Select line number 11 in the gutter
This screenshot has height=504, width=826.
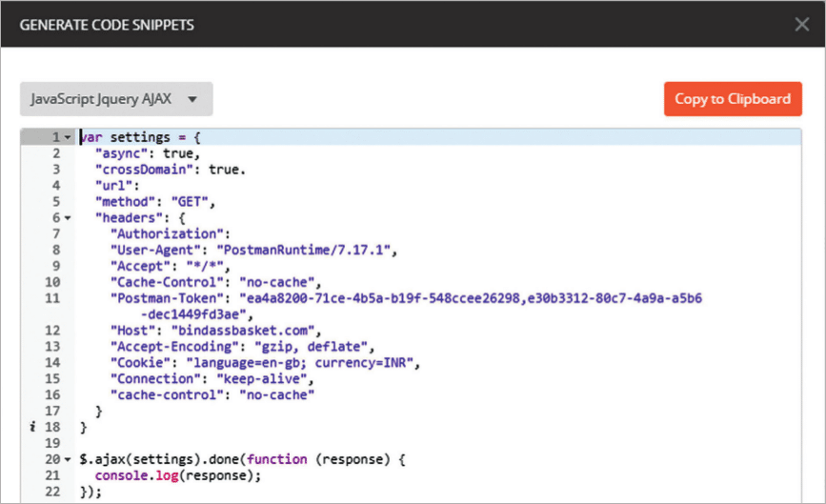pyautogui.click(x=52, y=298)
